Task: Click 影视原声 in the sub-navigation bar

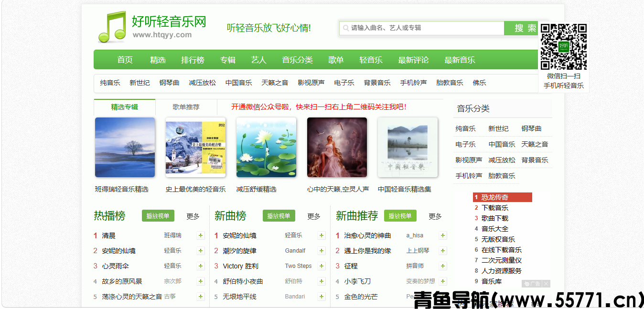Action: pos(311,83)
